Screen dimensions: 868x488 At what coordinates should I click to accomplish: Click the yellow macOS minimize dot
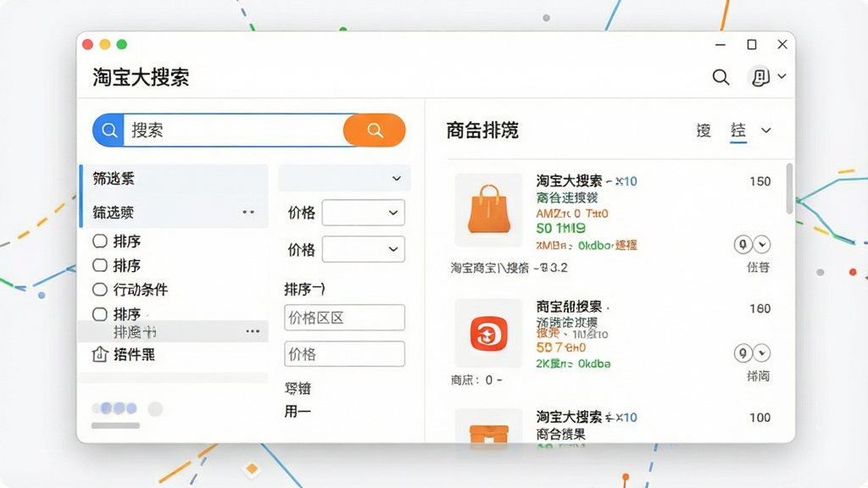pyautogui.click(x=104, y=44)
